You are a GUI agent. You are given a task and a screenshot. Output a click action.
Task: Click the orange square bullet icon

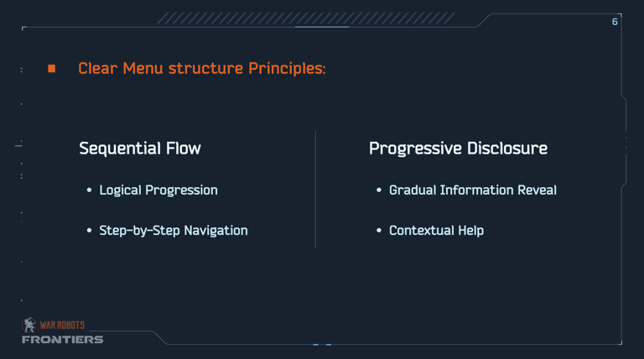click(x=51, y=69)
